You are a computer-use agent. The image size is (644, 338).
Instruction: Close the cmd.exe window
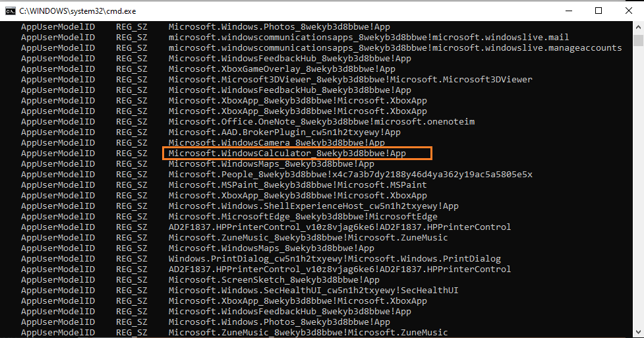coord(628,11)
